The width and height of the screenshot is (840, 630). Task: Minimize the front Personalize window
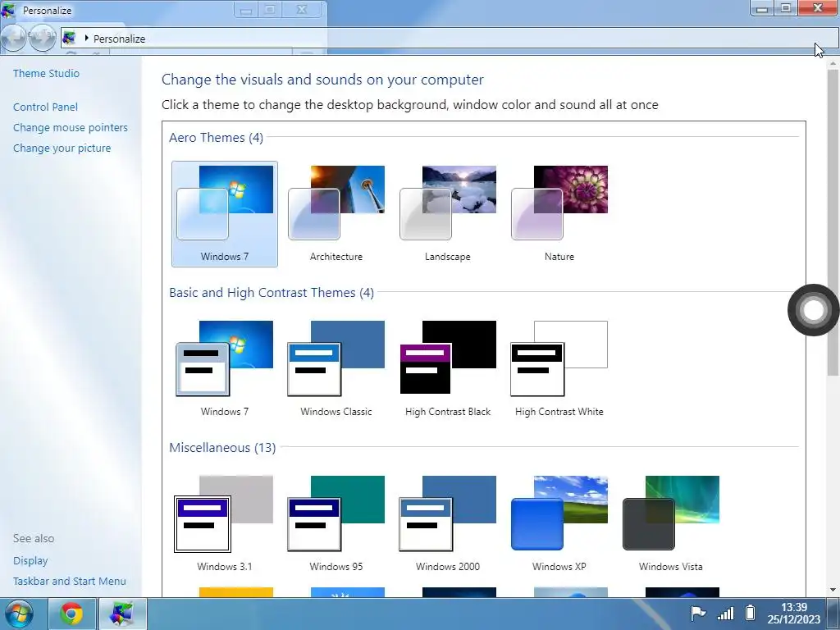pyautogui.click(x=762, y=8)
